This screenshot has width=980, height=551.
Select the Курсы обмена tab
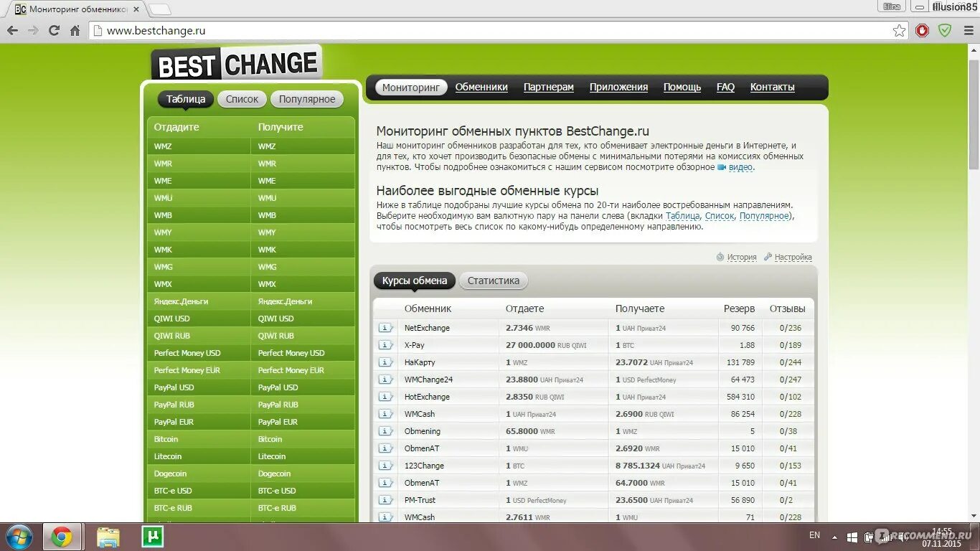pyautogui.click(x=415, y=281)
